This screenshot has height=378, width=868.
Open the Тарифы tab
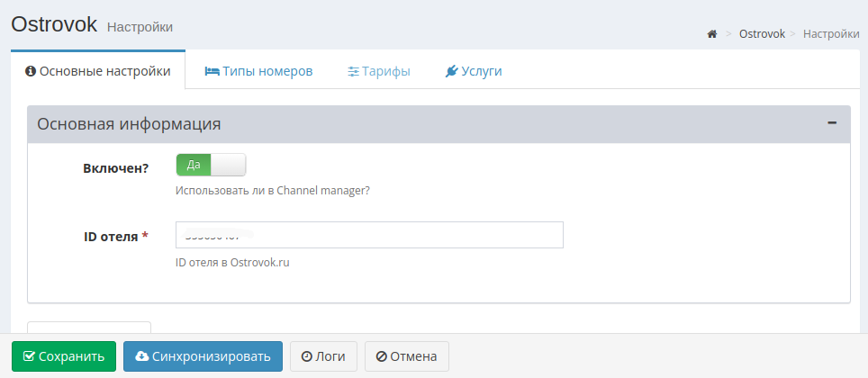coord(379,71)
